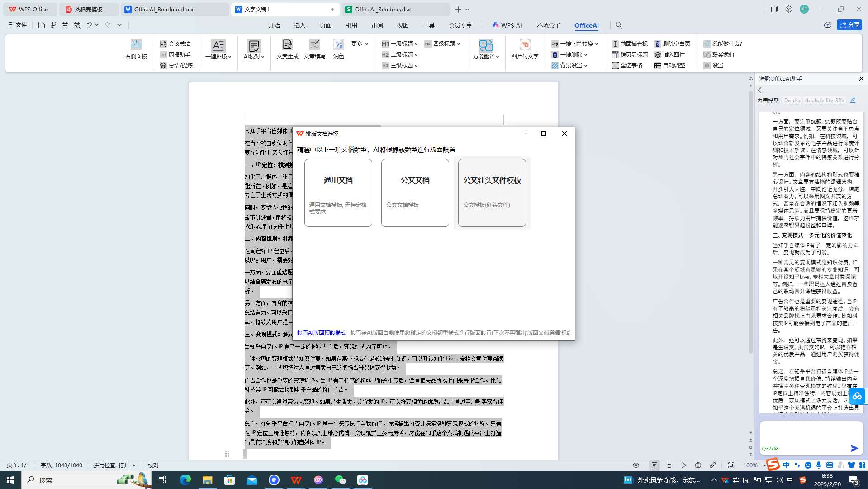Open the 图片转文字 image-to-text tool
Image resolution: width=868 pixels, height=489 pixels.
pos(525,49)
